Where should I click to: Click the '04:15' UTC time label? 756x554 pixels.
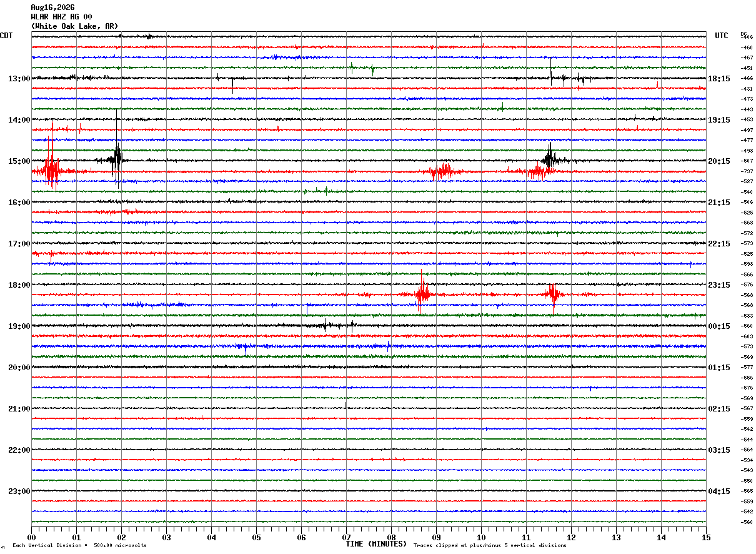719,491
